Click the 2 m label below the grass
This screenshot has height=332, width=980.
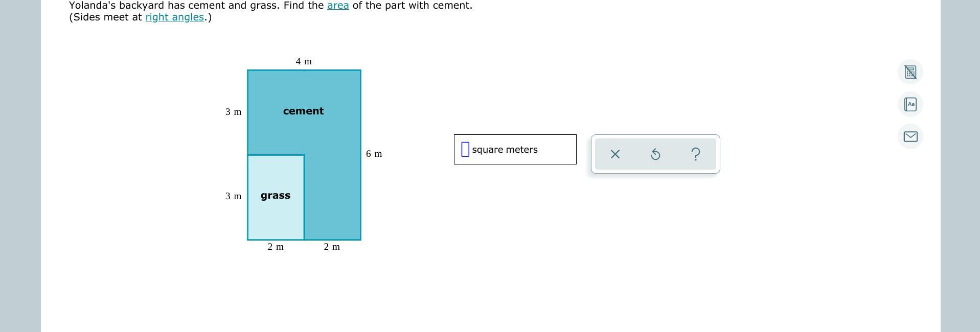click(276, 247)
